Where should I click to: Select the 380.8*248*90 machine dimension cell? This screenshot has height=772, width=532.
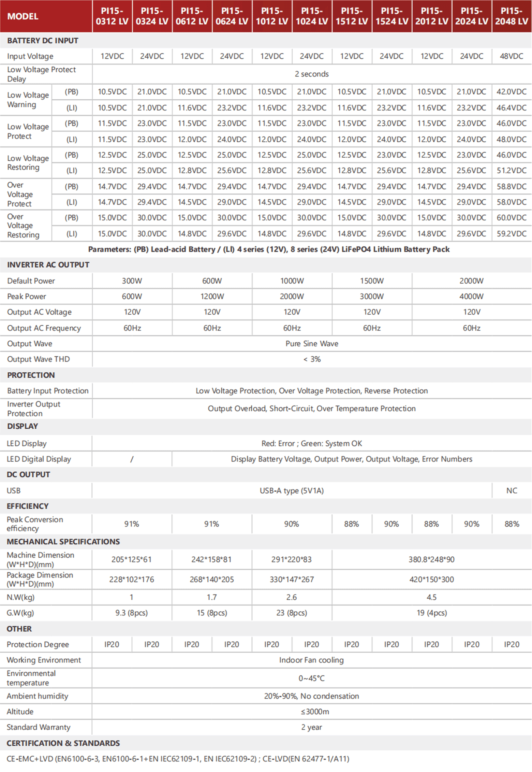click(x=431, y=559)
